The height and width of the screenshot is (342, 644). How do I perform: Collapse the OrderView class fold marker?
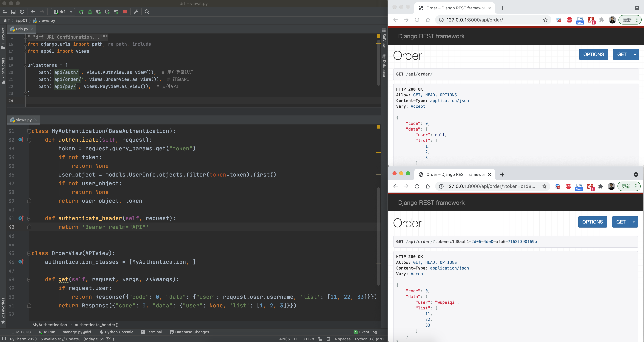[x=29, y=253]
